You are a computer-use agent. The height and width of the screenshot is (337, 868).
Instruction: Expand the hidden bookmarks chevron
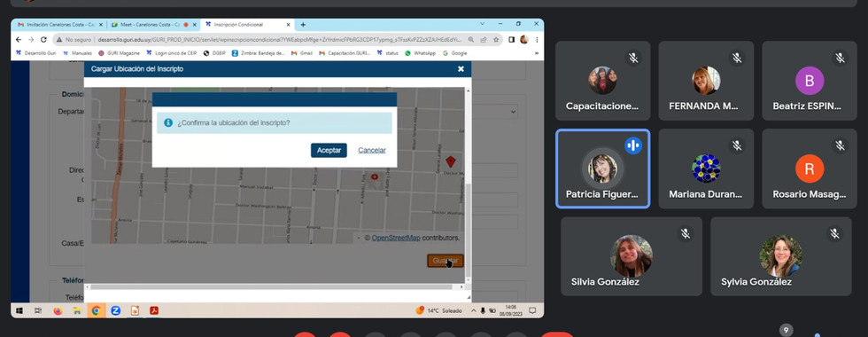coord(536,53)
